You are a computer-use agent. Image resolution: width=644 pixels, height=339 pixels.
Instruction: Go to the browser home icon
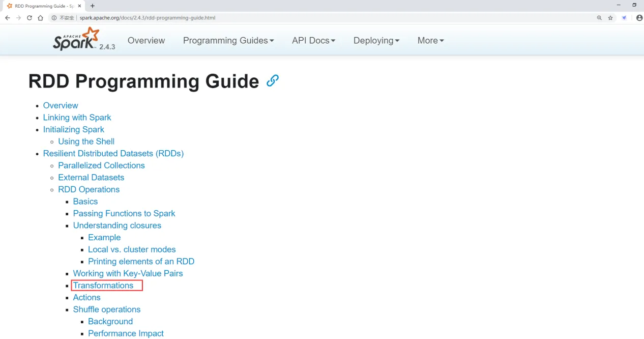coord(40,18)
